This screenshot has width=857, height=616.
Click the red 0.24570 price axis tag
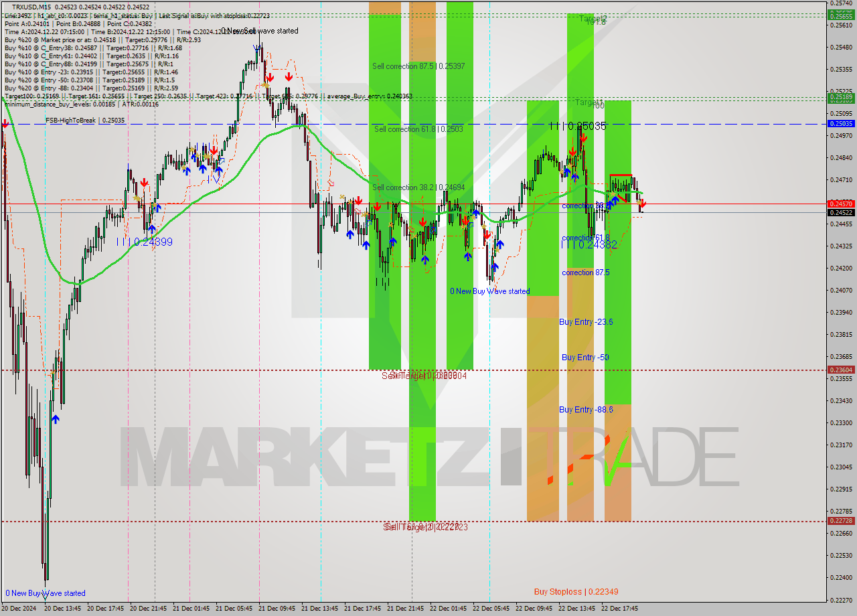pos(841,204)
